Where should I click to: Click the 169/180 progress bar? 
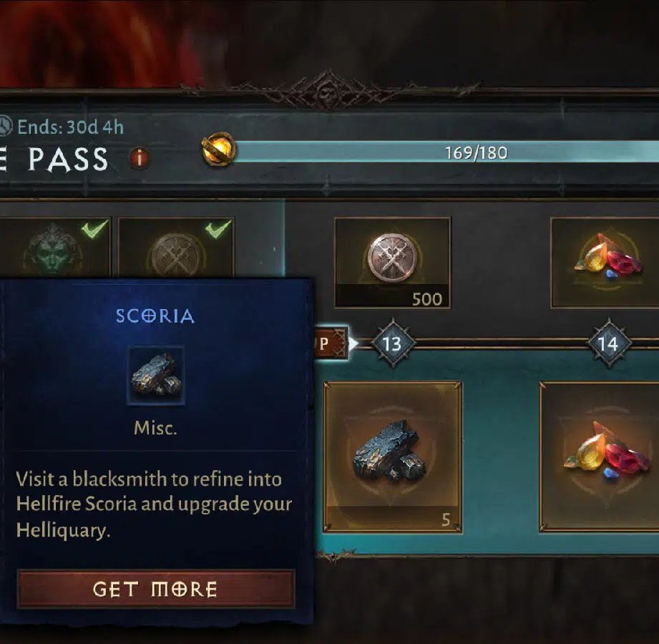coord(446,152)
